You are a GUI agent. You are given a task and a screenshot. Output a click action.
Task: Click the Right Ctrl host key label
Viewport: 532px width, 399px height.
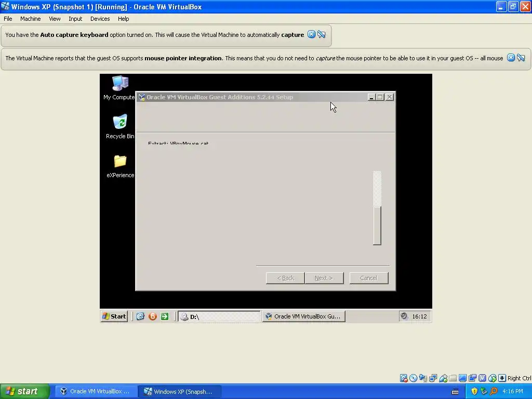[x=519, y=378]
